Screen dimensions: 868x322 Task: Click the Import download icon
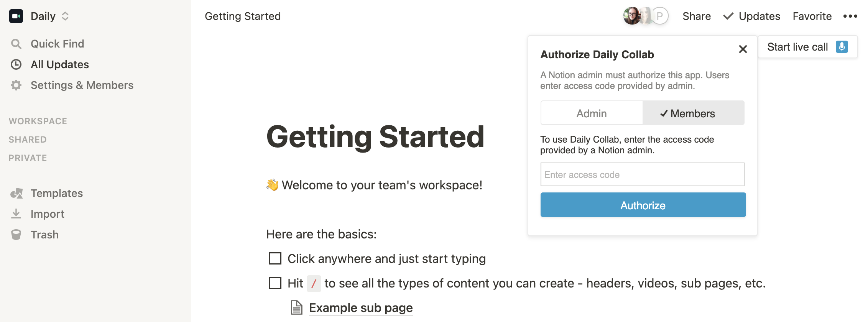pyautogui.click(x=16, y=214)
